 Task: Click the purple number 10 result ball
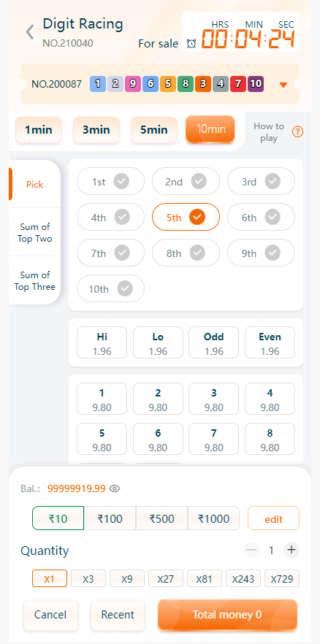tap(256, 84)
